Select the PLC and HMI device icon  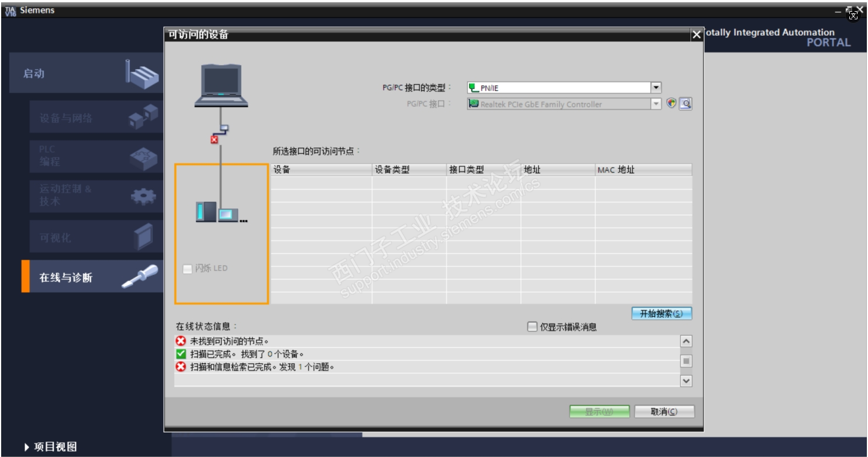click(222, 212)
